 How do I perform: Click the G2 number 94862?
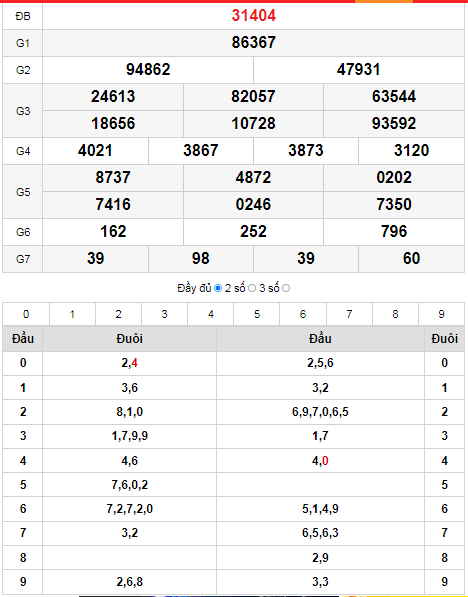pos(148,69)
